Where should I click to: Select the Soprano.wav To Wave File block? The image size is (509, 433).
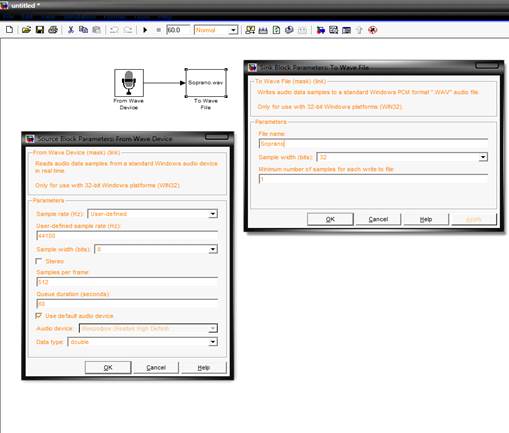pos(206,83)
